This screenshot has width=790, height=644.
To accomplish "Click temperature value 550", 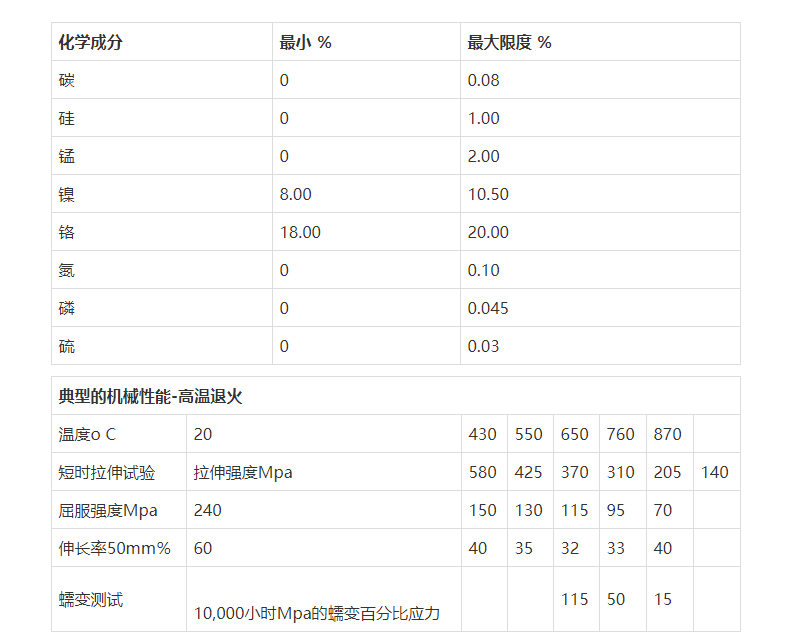I will pos(529,434).
